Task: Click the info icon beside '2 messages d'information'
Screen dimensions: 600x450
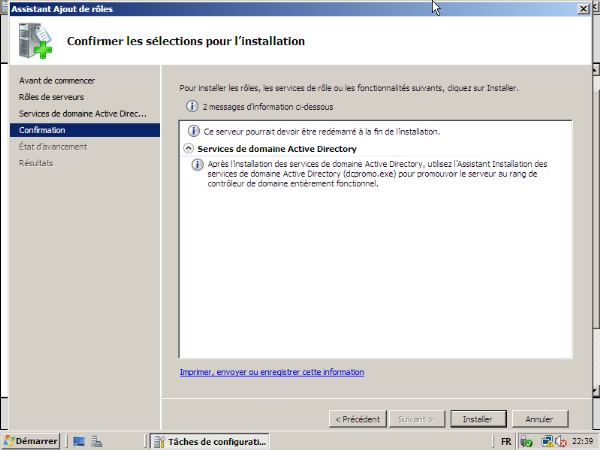Action: tap(192, 106)
